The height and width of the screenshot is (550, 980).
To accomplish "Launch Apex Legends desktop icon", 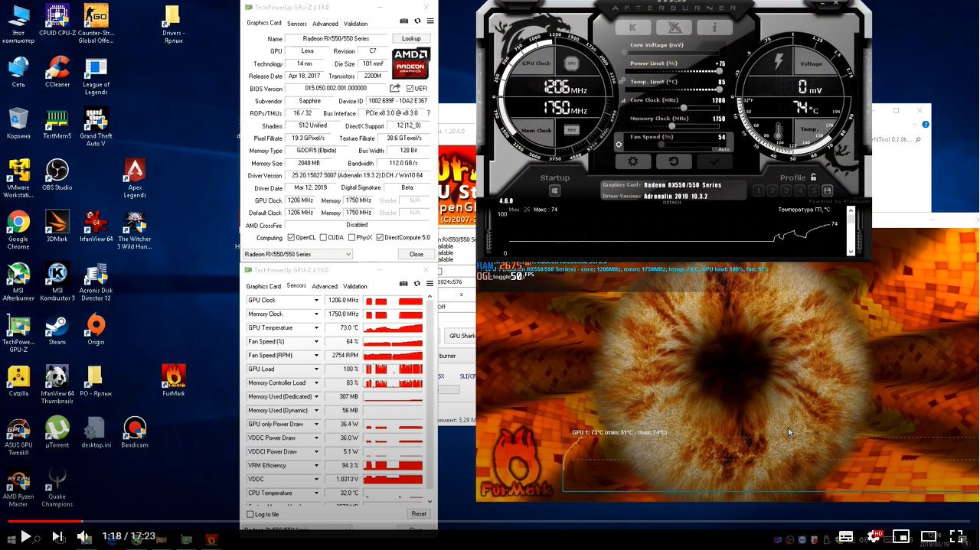I will click(135, 178).
